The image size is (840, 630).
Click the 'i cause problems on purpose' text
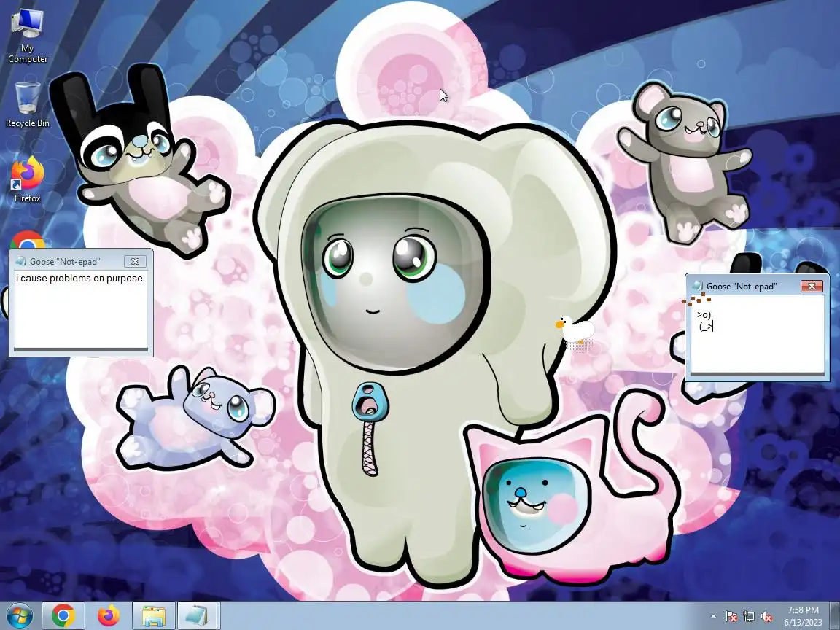pos(79,278)
